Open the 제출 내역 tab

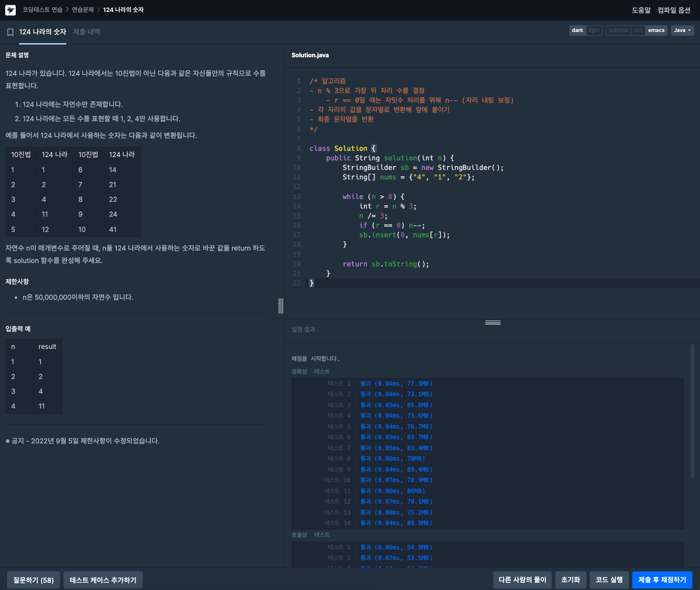[x=86, y=32]
